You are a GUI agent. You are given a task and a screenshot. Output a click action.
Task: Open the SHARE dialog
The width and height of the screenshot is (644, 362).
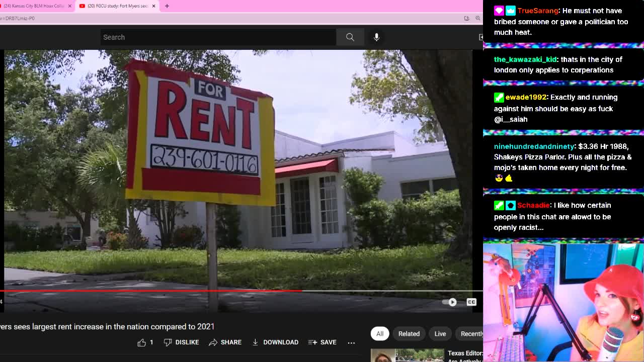click(x=225, y=342)
